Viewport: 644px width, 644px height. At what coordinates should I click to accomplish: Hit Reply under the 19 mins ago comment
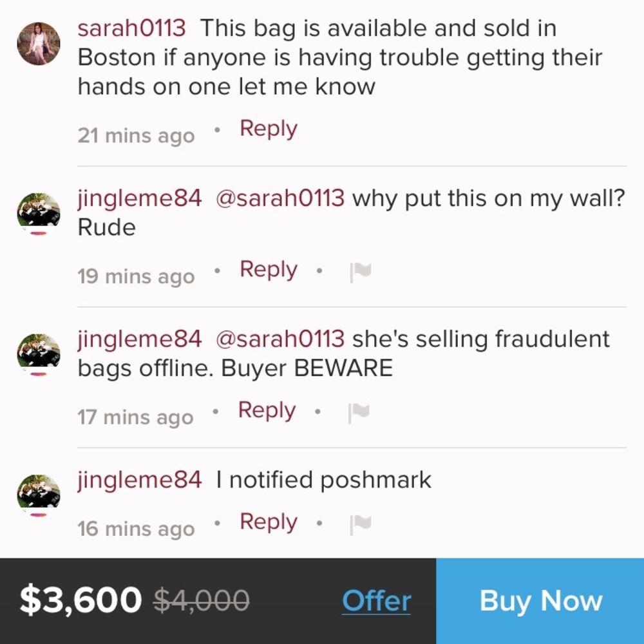268,269
